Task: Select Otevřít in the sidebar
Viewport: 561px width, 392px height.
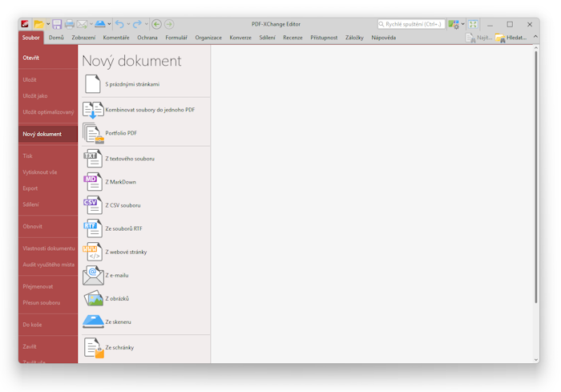Action: click(48, 58)
